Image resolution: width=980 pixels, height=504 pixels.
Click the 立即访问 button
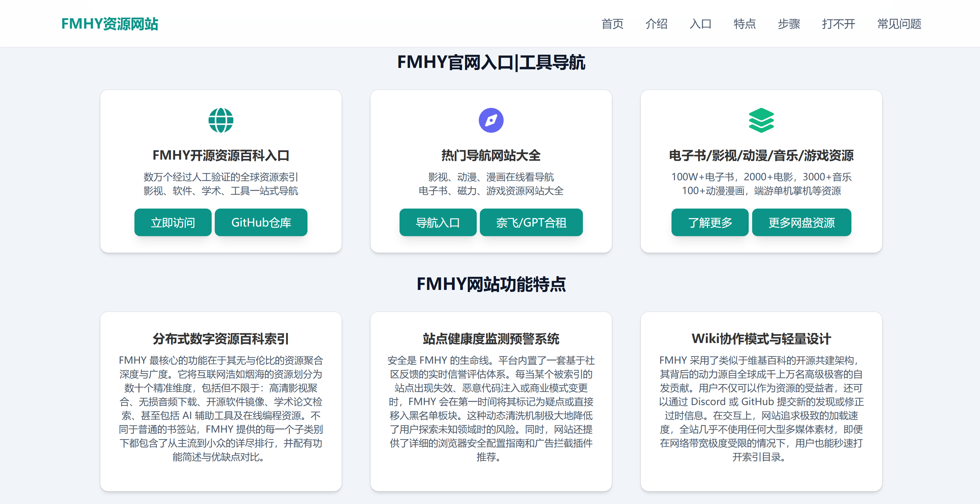pyautogui.click(x=173, y=222)
